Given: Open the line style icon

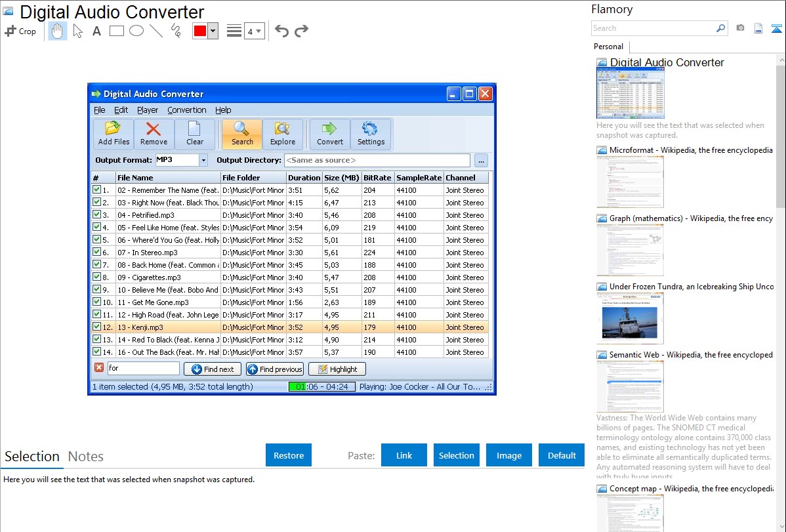Looking at the screenshot, I should (234, 31).
